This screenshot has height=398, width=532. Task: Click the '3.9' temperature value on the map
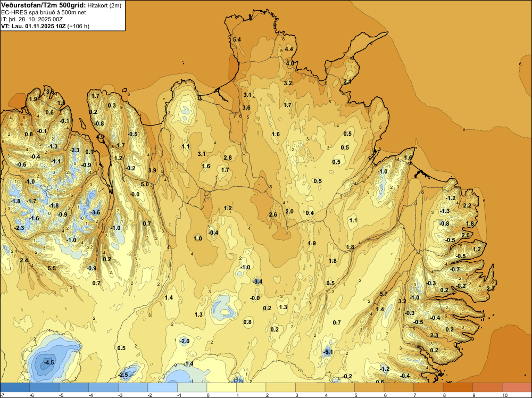[x=152, y=170]
